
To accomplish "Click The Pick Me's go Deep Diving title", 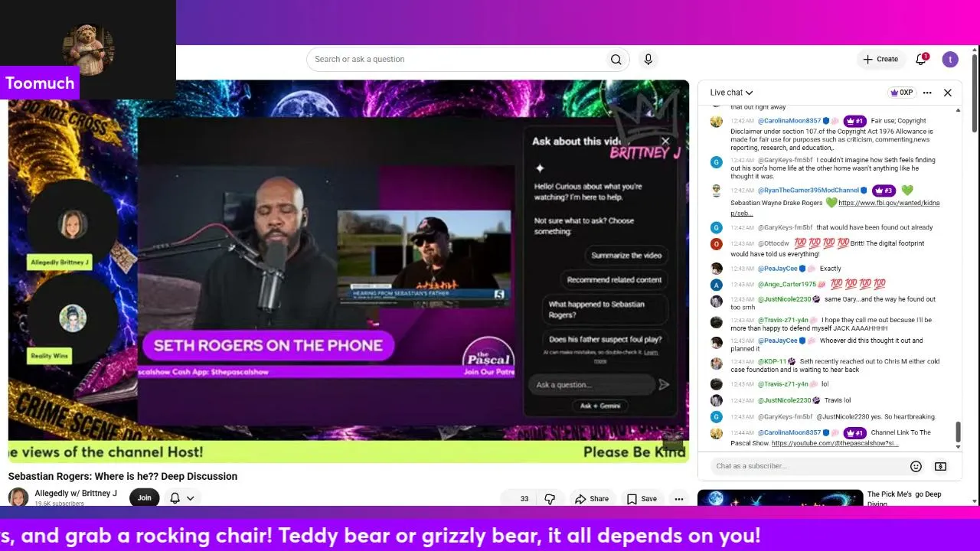I will 904,499.
